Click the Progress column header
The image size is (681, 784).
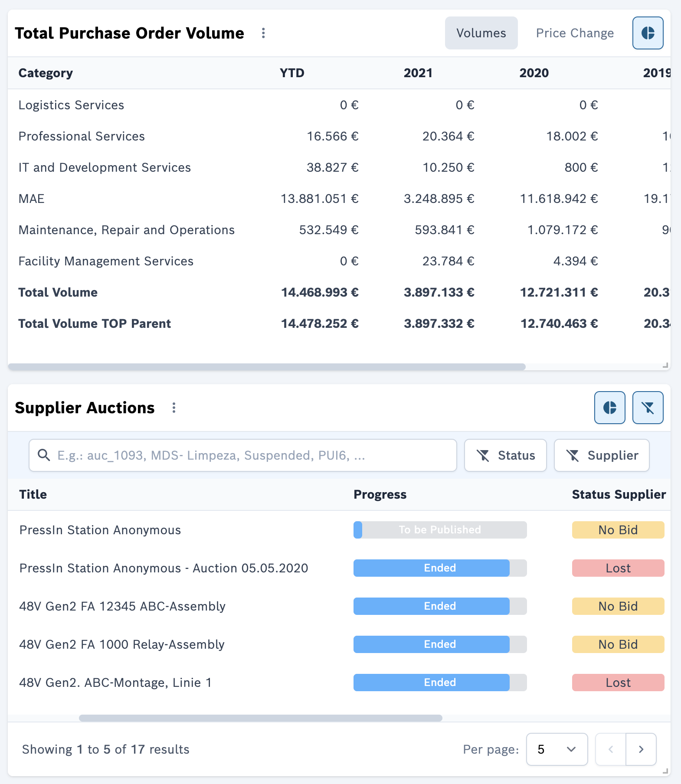(x=380, y=494)
